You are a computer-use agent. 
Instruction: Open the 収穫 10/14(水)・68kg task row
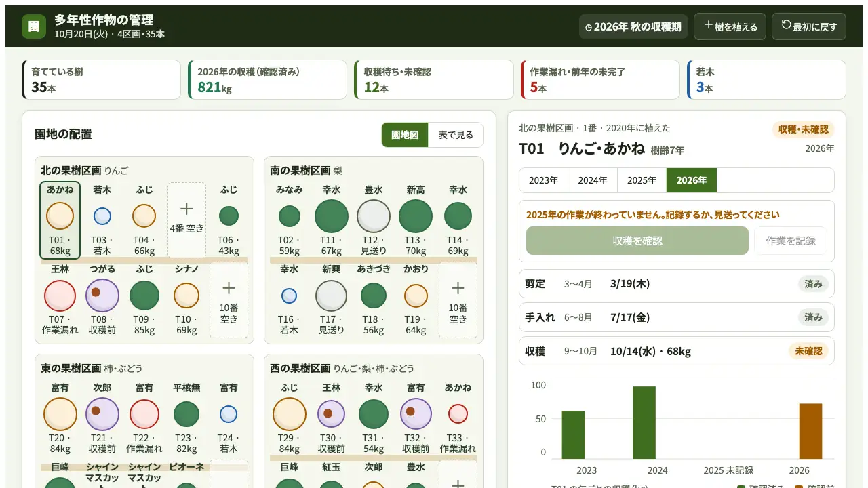[x=677, y=351]
